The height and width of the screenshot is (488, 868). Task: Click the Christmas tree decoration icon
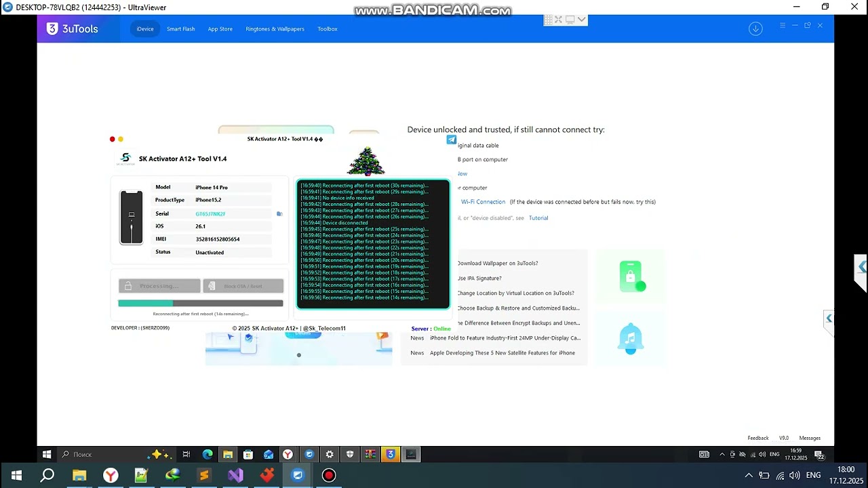tap(366, 161)
